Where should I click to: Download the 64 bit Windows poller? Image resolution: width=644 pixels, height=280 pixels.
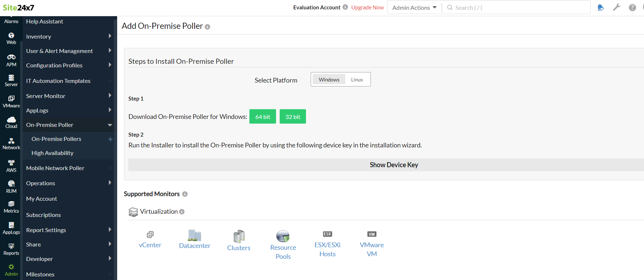click(x=262, y=117)
